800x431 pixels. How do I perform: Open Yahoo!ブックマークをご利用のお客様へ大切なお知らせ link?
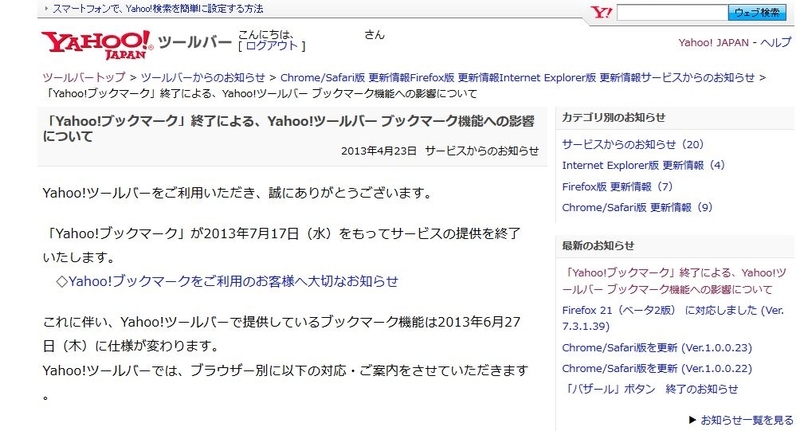[x=233, y=281]
